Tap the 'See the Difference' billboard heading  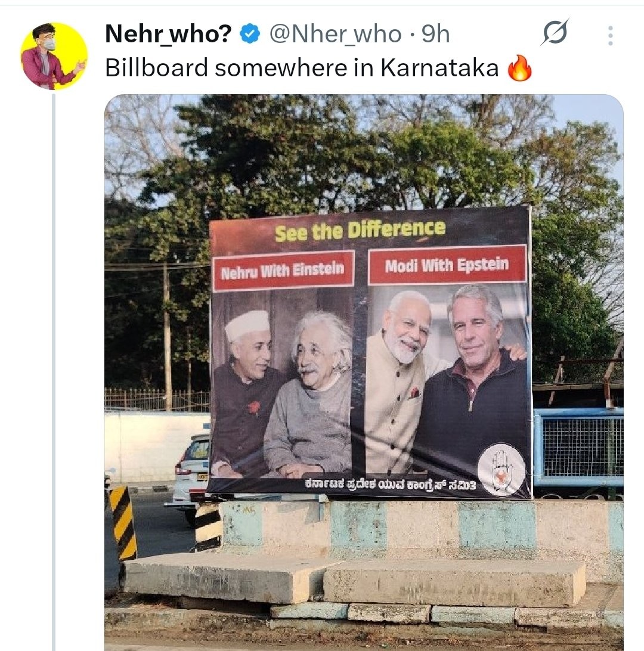point(360,230)
